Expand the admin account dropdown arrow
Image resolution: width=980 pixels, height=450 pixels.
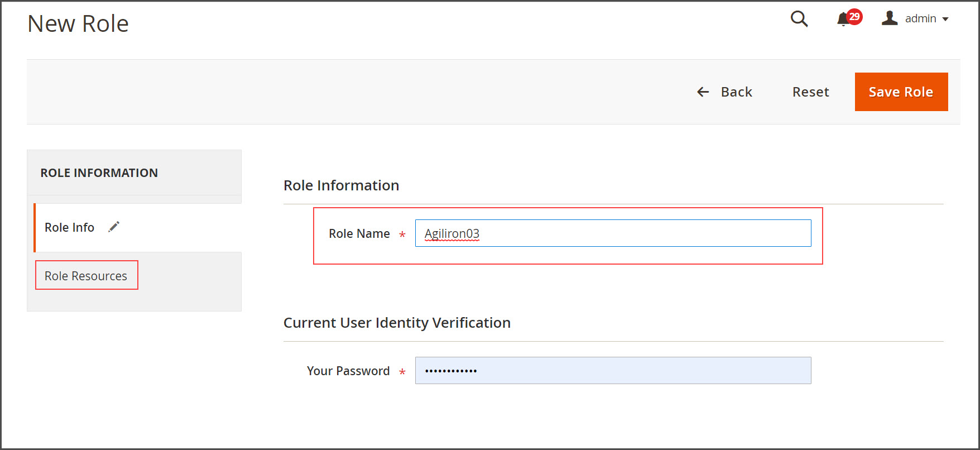(945, 19)
